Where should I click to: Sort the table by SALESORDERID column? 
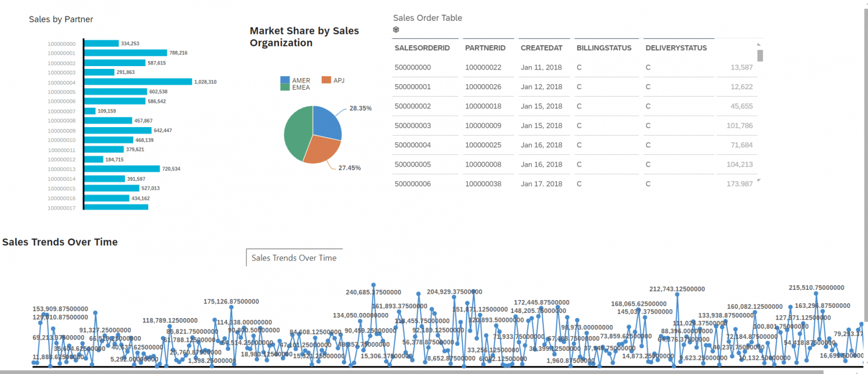[x=422, y=48]
